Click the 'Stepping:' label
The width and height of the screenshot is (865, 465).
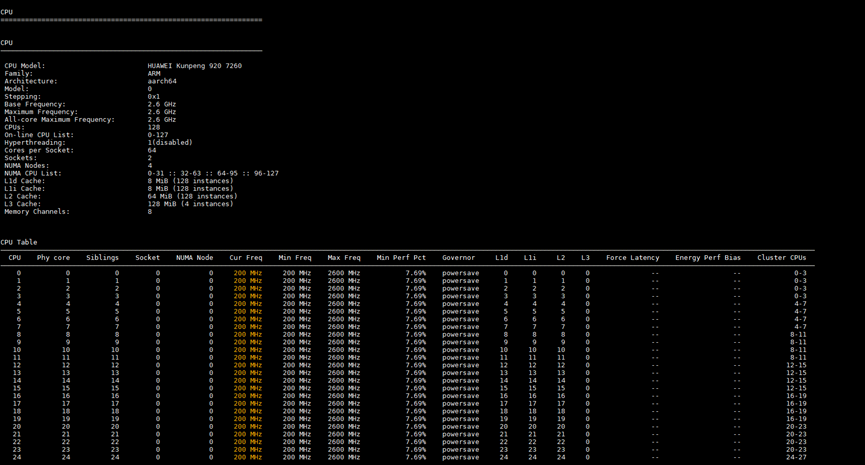22,97
